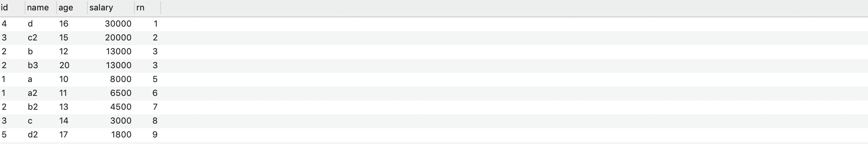Screen dimensions: 868x144
Task: Select the cell with name c2
Action: click(32, 38)
